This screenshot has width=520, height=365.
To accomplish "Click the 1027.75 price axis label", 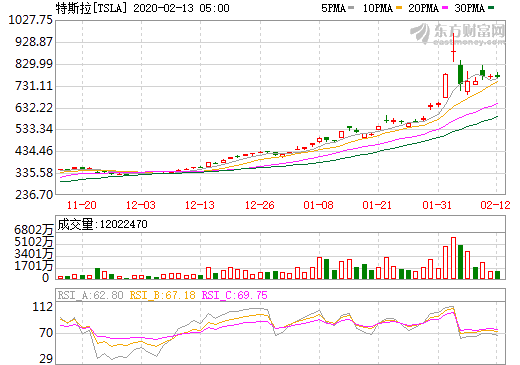I will [x=30, y=20].
